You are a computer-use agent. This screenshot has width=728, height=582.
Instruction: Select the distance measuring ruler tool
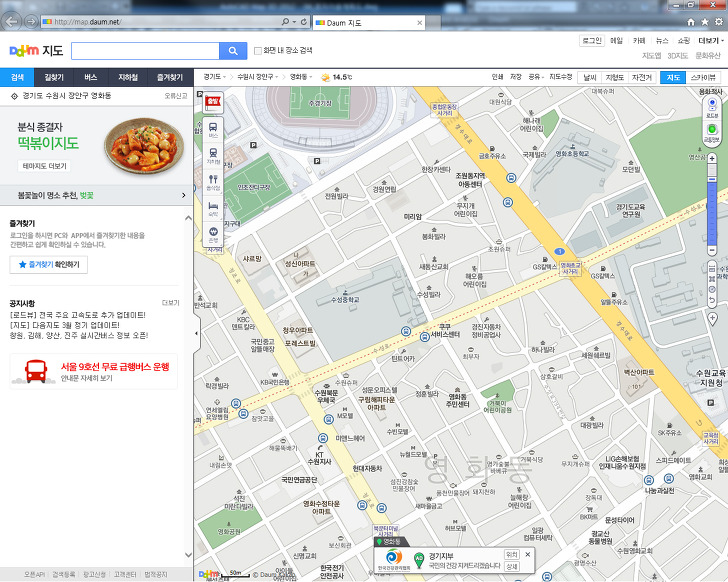pyautogui.click(x=712, y=268)
